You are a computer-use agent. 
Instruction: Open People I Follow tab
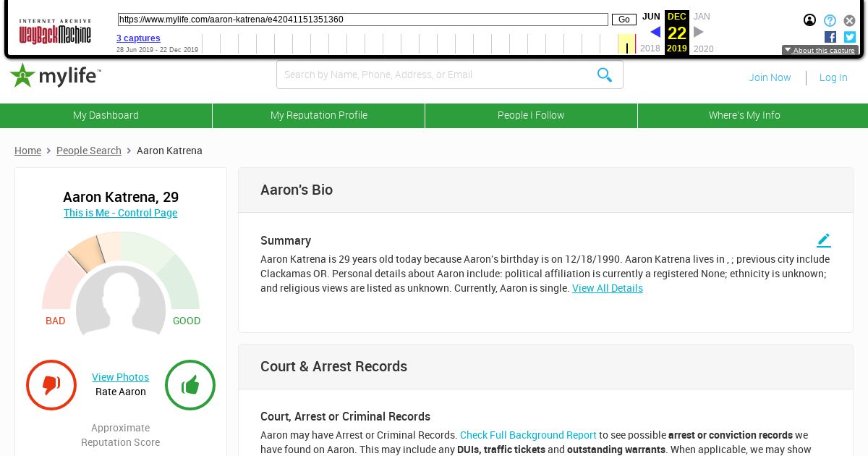pyautogui.click(x=531, y=115)
